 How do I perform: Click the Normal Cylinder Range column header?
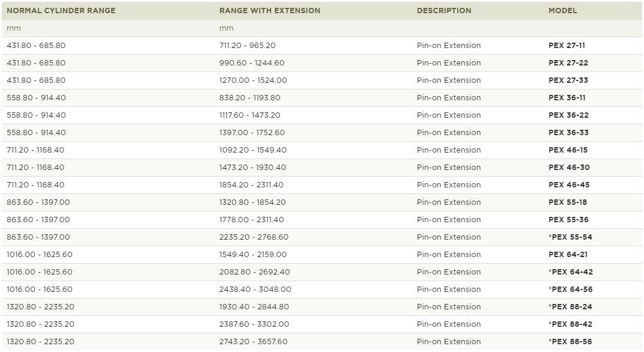coord(61,11)
